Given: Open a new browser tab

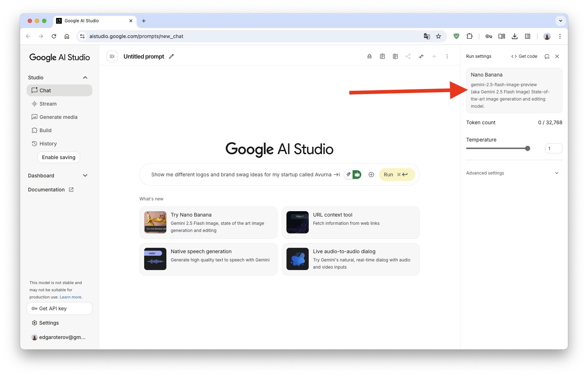Looking at the screenshot, I should click(x=144, y=21).
